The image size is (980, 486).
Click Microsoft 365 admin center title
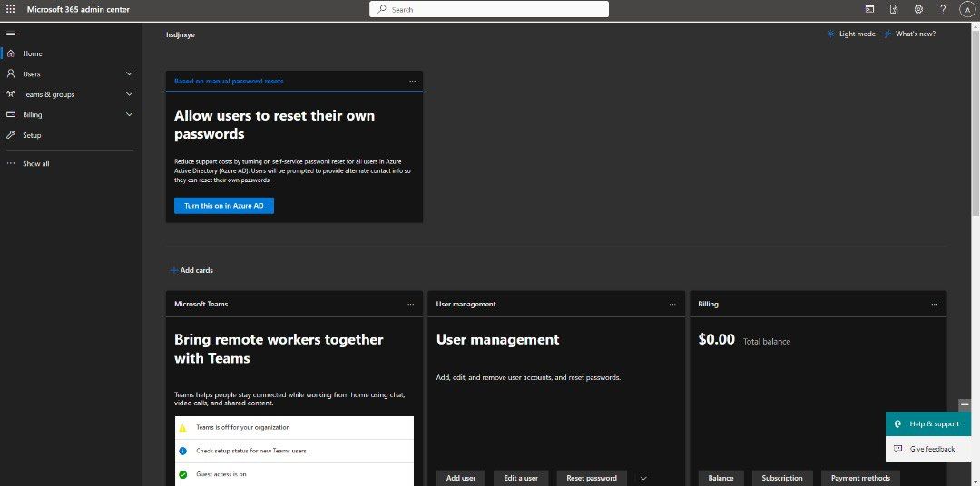(x=78, y=9)
